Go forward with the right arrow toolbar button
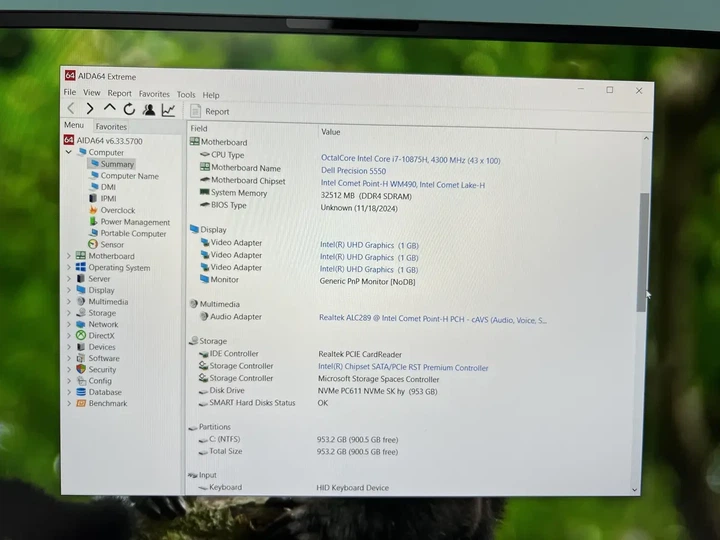This screenshot has width=720, height=540. [90, 108]
